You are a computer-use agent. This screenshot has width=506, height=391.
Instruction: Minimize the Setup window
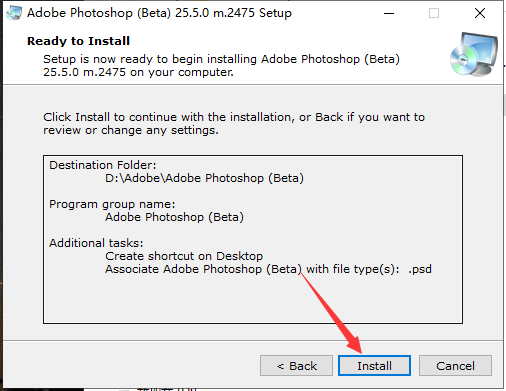[x=389, y=13]
